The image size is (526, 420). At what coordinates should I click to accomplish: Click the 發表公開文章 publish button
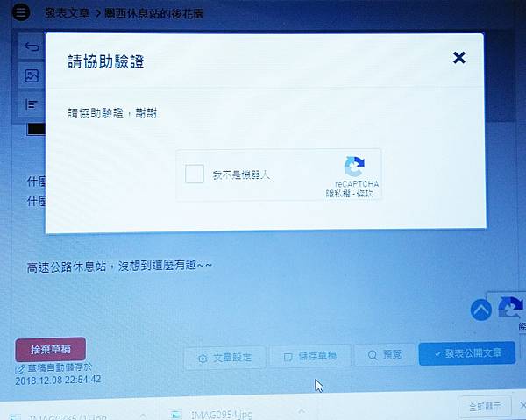pos(467,352)
